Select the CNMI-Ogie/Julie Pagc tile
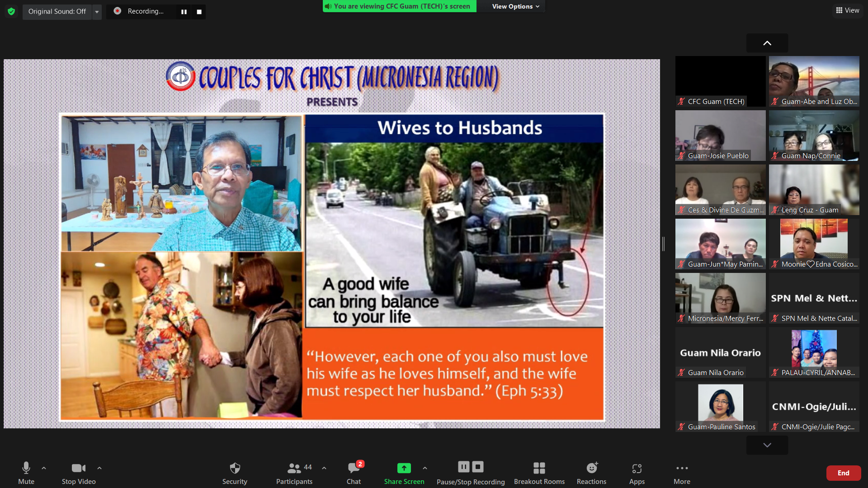 pos(814,407)
